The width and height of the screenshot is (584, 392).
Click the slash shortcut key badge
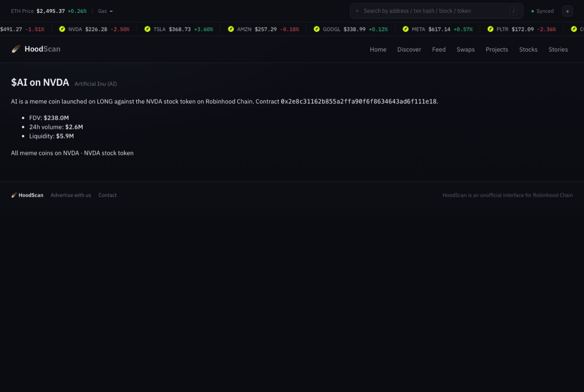(513, 11)
